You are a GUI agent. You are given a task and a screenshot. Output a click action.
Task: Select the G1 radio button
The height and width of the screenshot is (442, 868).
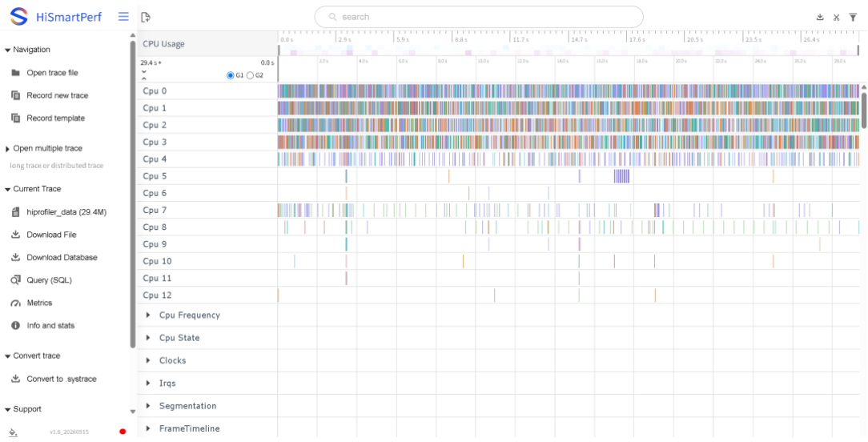(231, 75)
